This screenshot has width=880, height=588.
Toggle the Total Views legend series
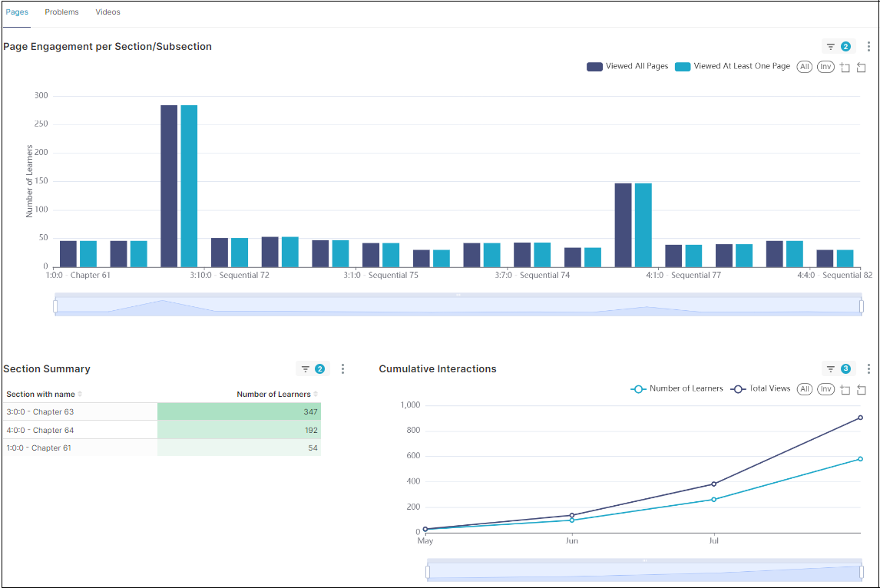pos(760,389)
